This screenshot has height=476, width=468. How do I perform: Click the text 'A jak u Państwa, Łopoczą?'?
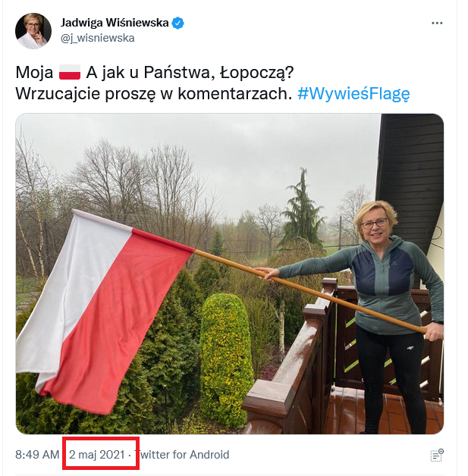(190, 74)
